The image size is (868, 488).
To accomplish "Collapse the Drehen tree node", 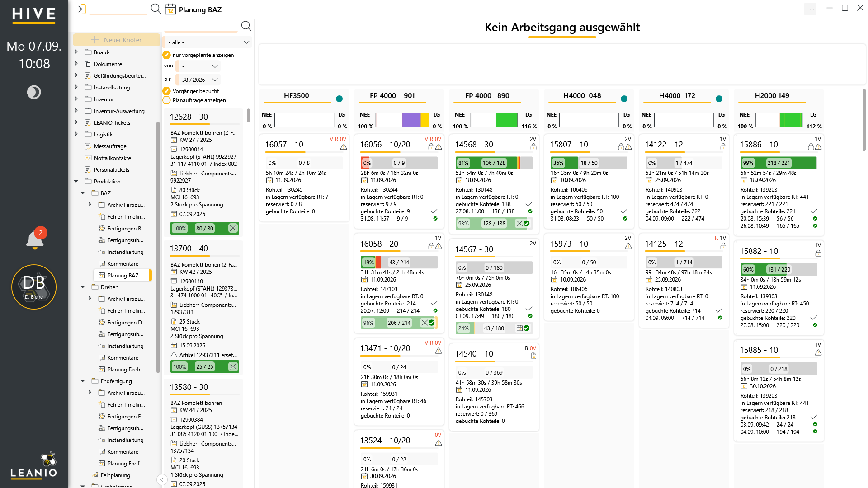I will pos(83,287).
